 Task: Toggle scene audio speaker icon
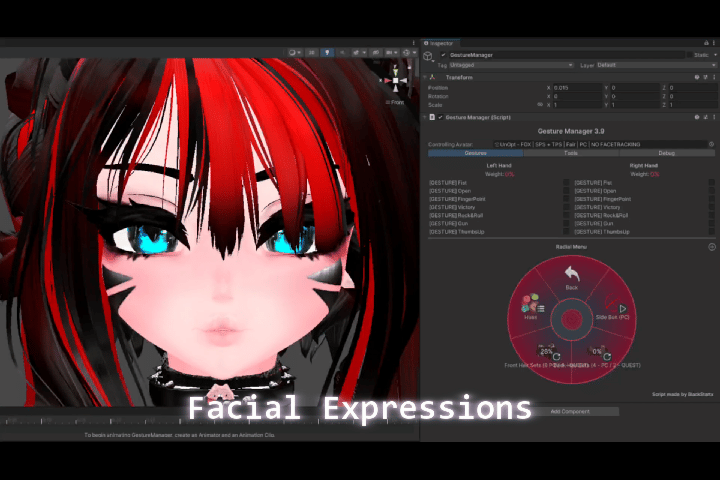(342, 53)
